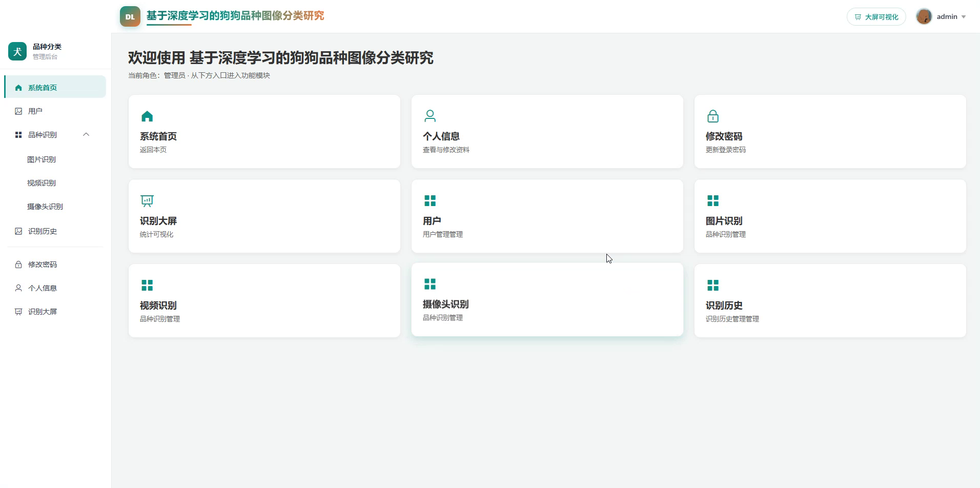The width and height of the screenshot is (980, 488).
Task: Click the grid icon on 图片识别 card
Action: pyautogui.click(x=713, y=200)
